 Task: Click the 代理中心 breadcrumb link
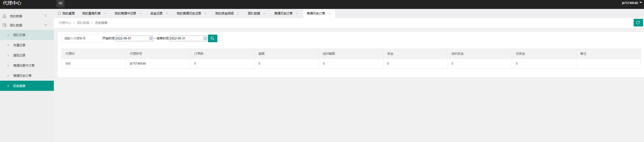(65, 23)
